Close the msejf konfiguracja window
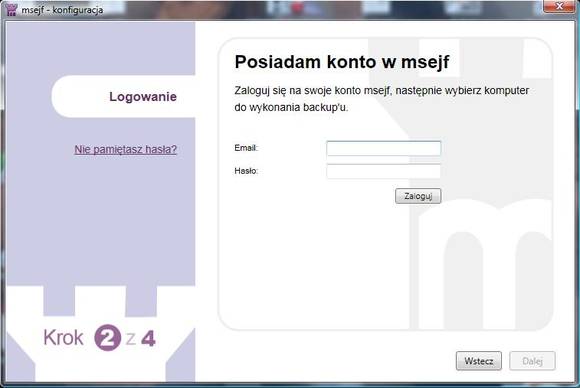This screenshot has width=580, height=388. tap(559, 6)
